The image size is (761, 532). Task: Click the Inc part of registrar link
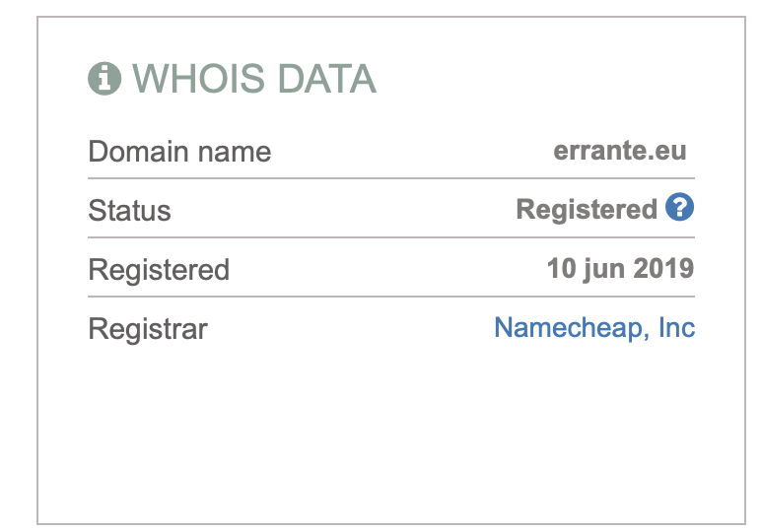pyautogui.click(x=676, y=327)
